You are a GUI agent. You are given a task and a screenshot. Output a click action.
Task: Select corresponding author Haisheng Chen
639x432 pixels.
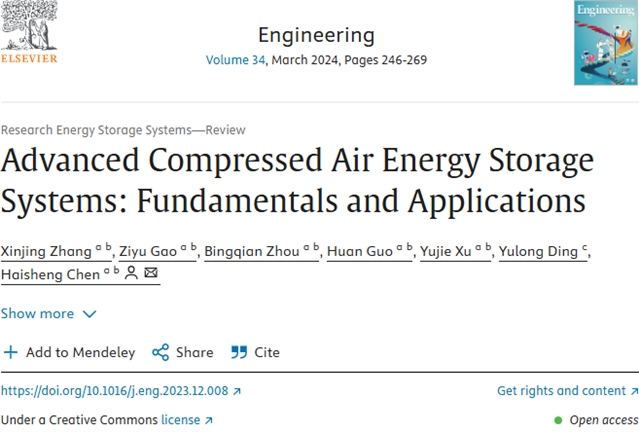click(49, 275)
